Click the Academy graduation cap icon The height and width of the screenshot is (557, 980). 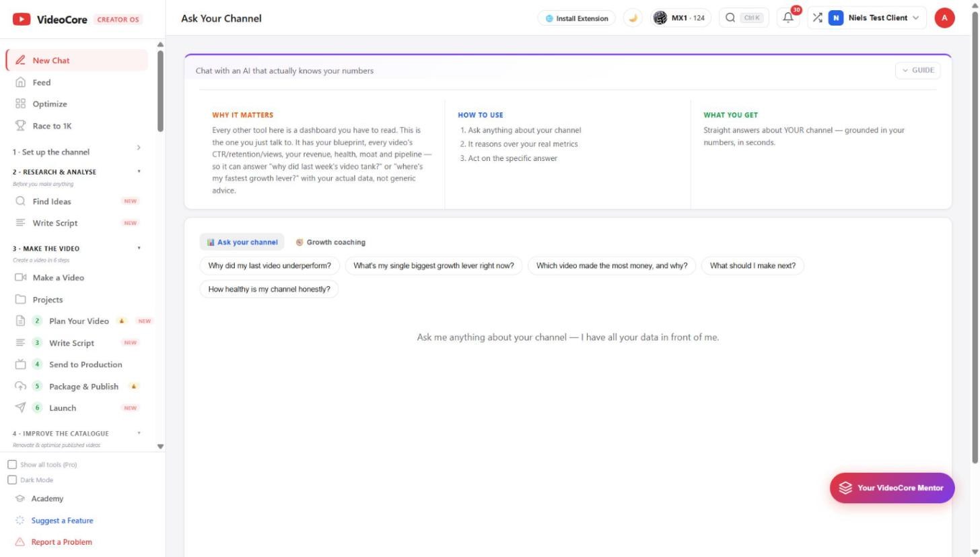pyautogui.click(x=20, y=498)
